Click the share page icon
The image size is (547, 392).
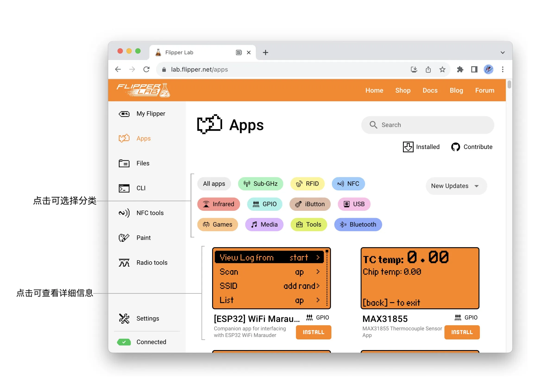click(x=428, y=70)
